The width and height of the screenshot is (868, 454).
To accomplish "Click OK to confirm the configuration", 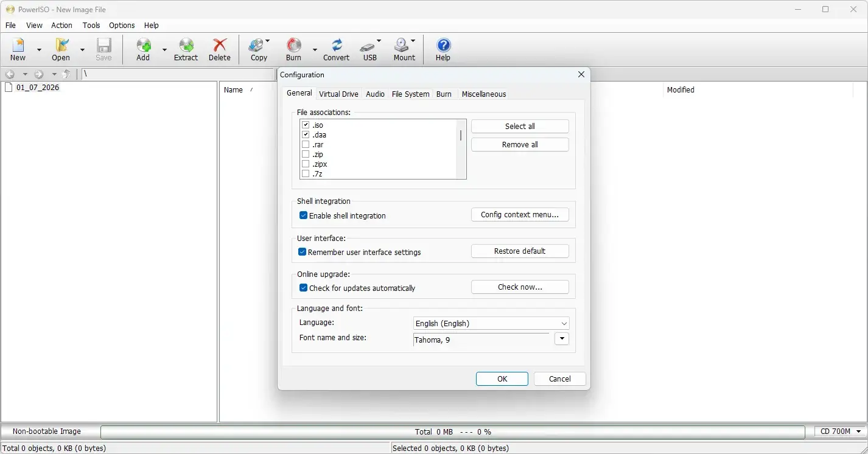I will [502, 379].
